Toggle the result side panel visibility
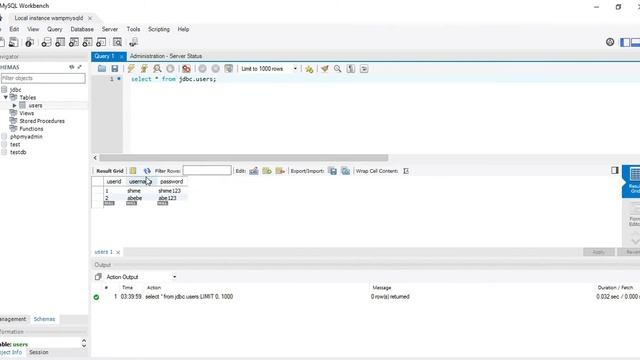The width and height of the screenshot is (640, 360). tap(615, 170)
